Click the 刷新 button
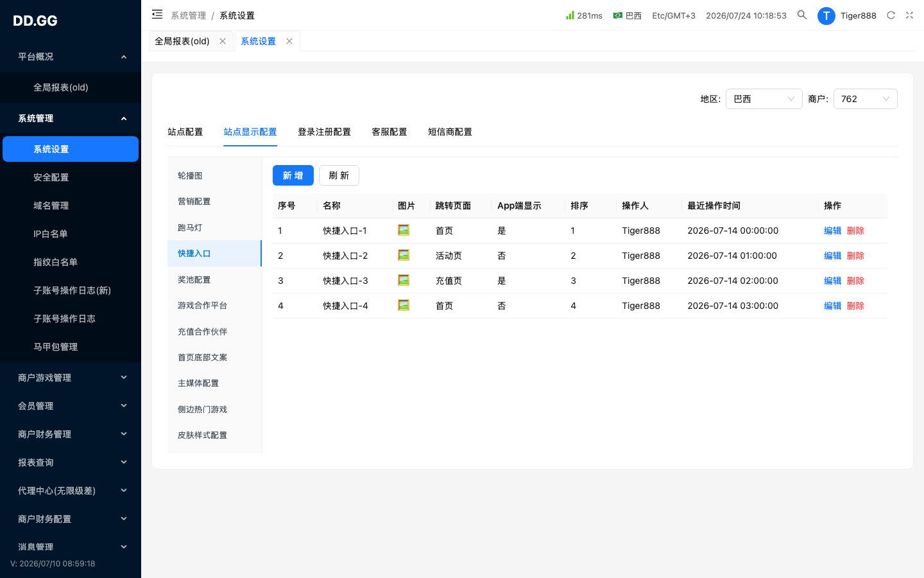924x578 pixels. coord(339,175)
